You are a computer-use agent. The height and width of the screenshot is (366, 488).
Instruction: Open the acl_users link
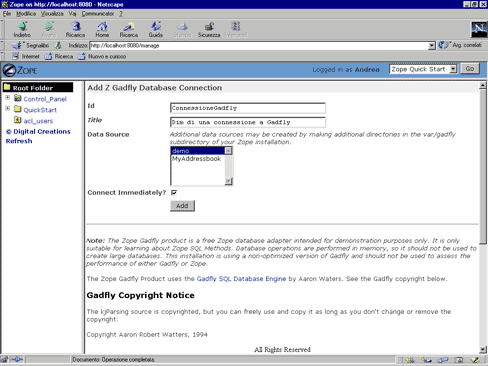click(38, 121)
